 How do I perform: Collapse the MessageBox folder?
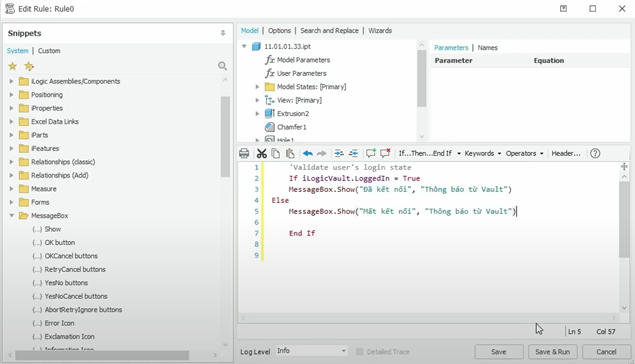point(11,216)
